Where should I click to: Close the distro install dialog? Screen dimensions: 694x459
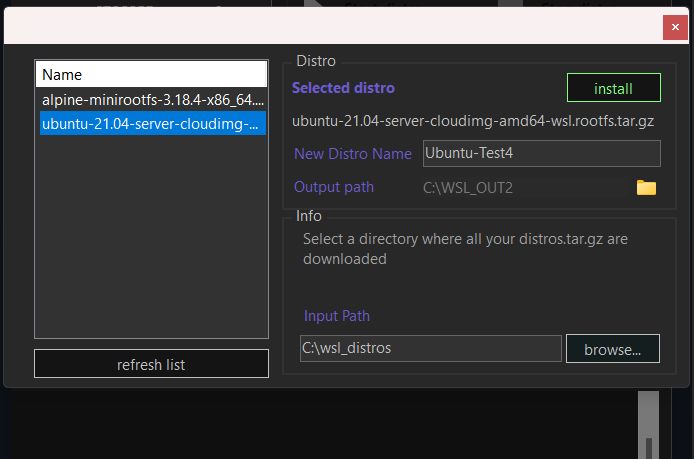pyautogui.click(x=676, y=28)
